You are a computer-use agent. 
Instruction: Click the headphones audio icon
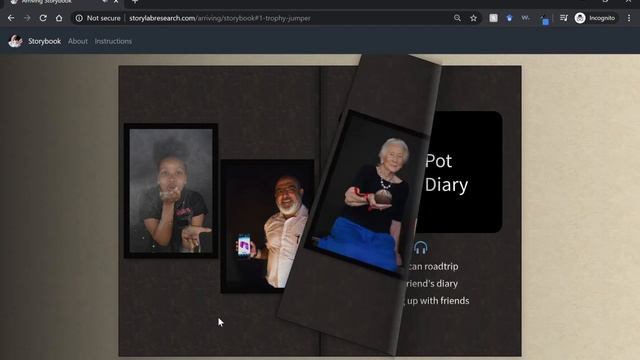[421, 247]
